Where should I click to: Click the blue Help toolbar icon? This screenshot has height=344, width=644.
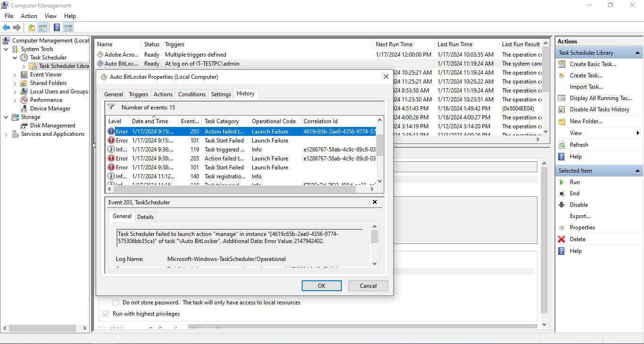click(x=57, y=28)
